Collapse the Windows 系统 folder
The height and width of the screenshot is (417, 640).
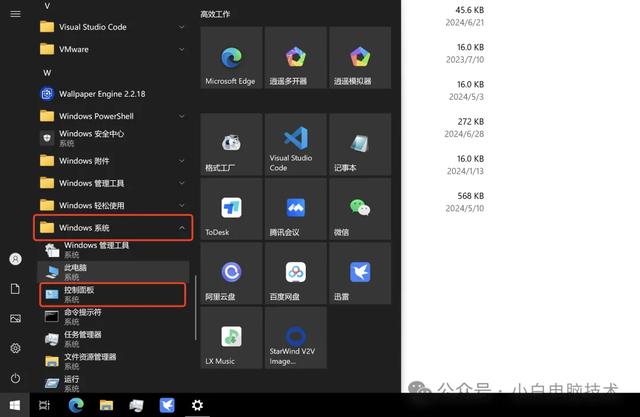coord(113,228)
